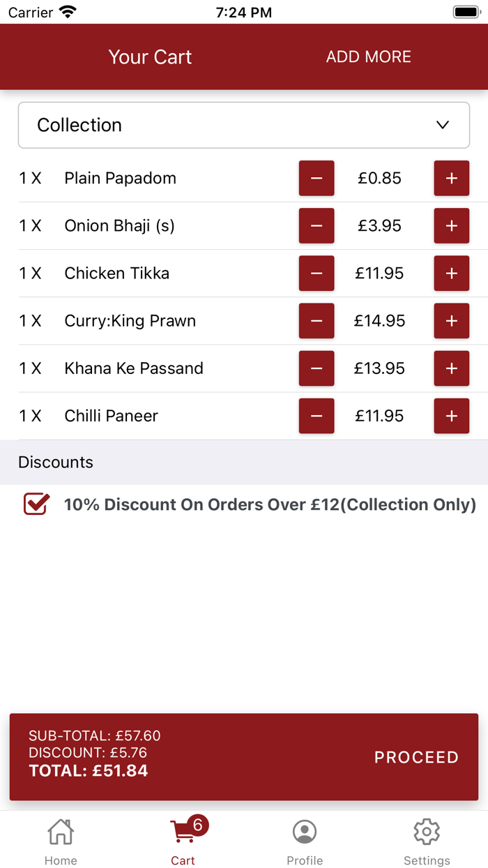Go to the Home tab
This screenshot has width=488, height=868.
(61, 840)
